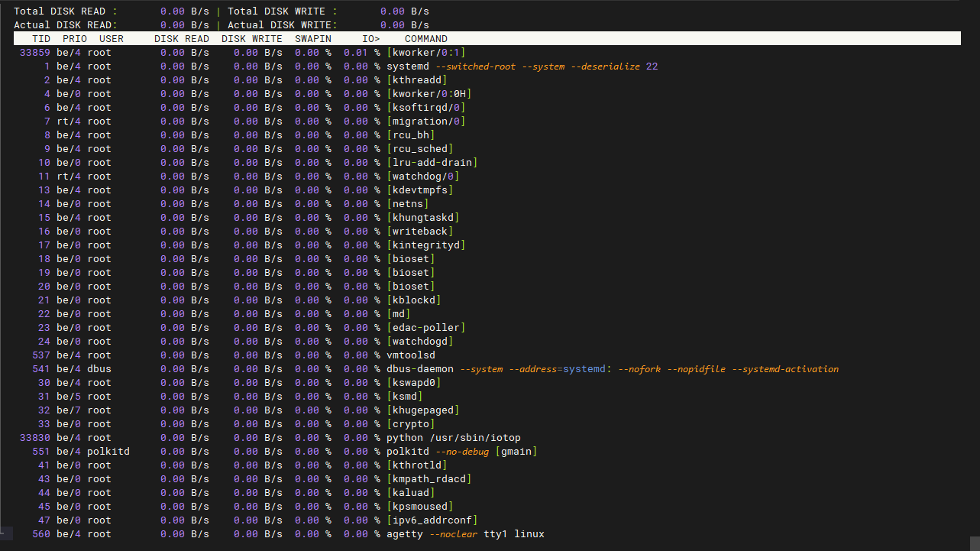Select the [ksoftirqd/0] process
Viewport: 980px width, 551px height.
[x=426, y=108]
